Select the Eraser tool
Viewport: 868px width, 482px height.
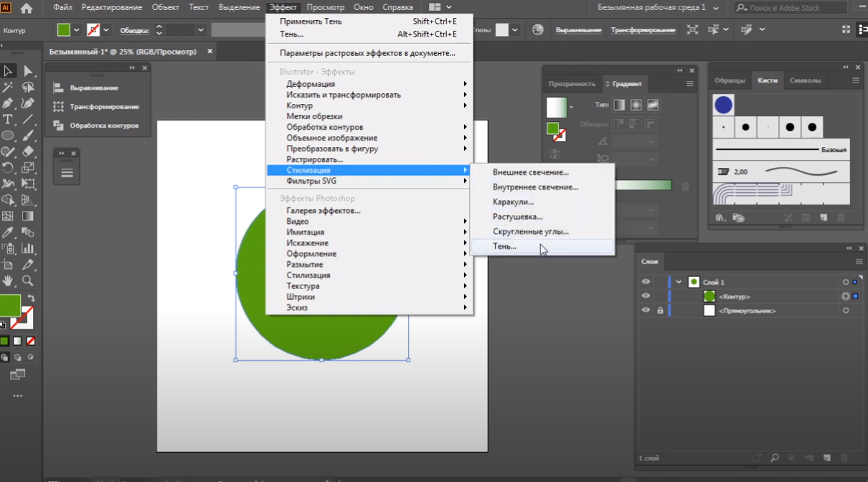[x=28, y=151]
